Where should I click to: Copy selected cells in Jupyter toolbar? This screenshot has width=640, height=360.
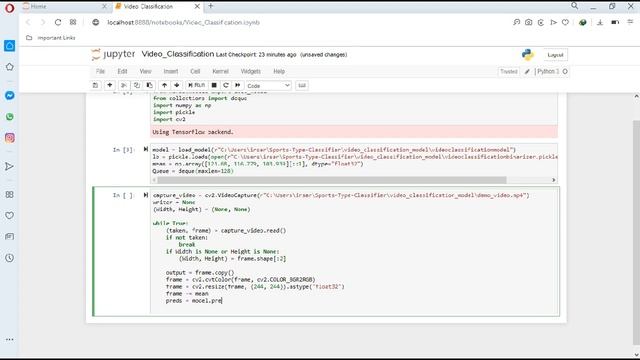[137, 85]
